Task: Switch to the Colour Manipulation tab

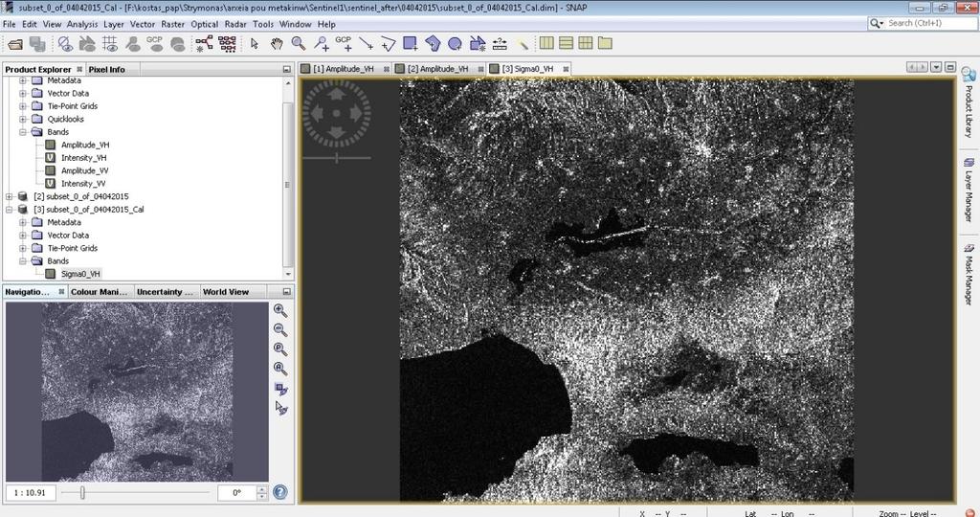Action: point(99,292)
